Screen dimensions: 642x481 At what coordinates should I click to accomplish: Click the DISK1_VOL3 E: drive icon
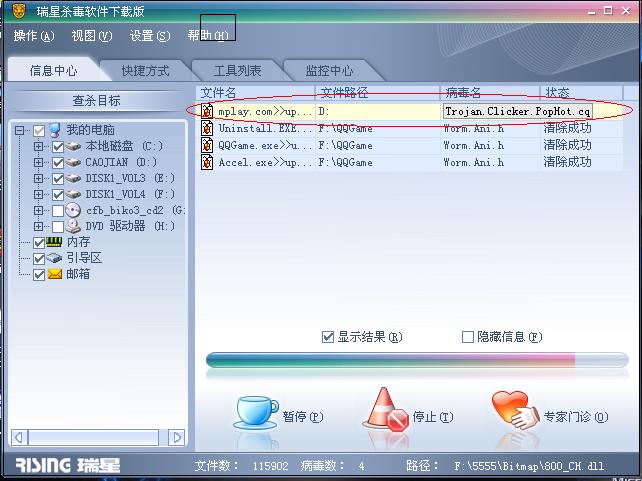(73, 178)
